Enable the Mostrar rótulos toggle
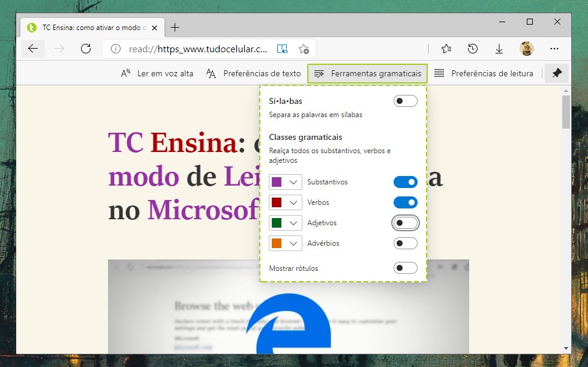Screen dimensions: 588x367 (x=406, y=268)
